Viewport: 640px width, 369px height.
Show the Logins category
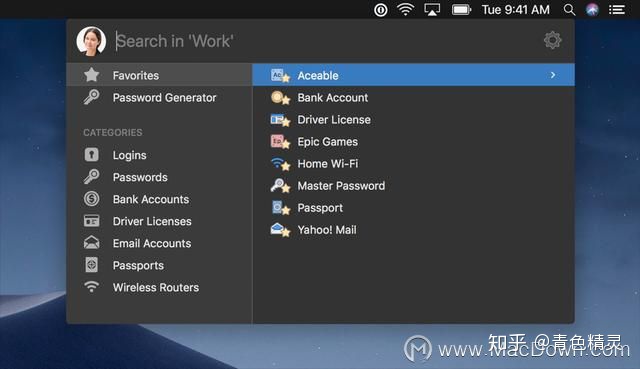tap(159, 155)
